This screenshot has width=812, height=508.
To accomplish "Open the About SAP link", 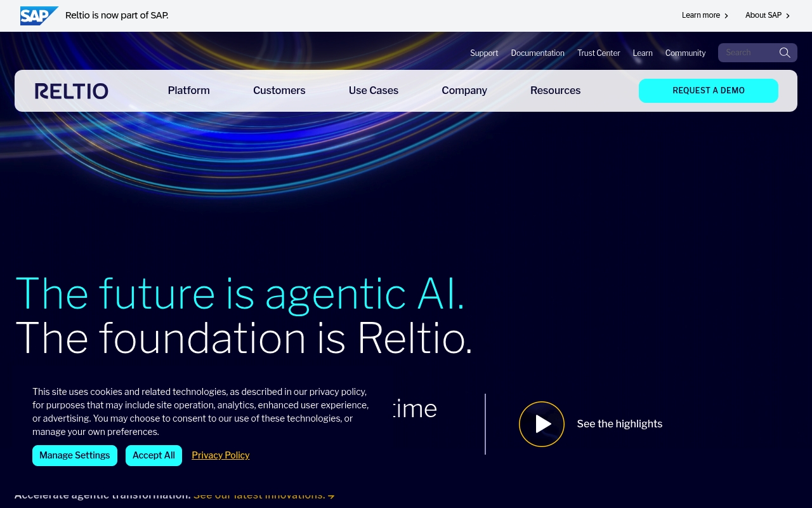I will tap(768, 15).
